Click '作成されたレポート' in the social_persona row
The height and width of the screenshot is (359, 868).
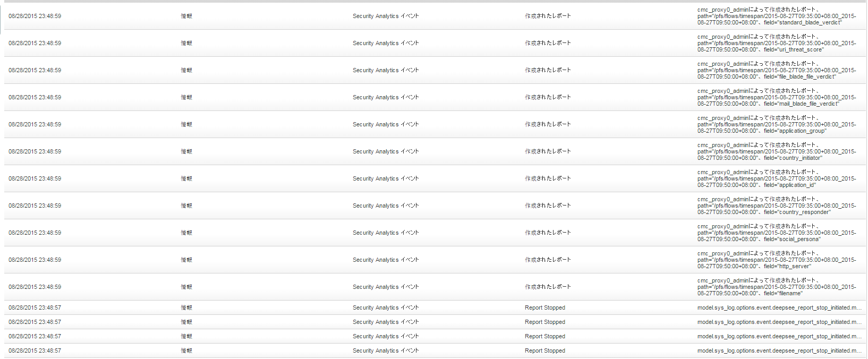click(548, 233)
